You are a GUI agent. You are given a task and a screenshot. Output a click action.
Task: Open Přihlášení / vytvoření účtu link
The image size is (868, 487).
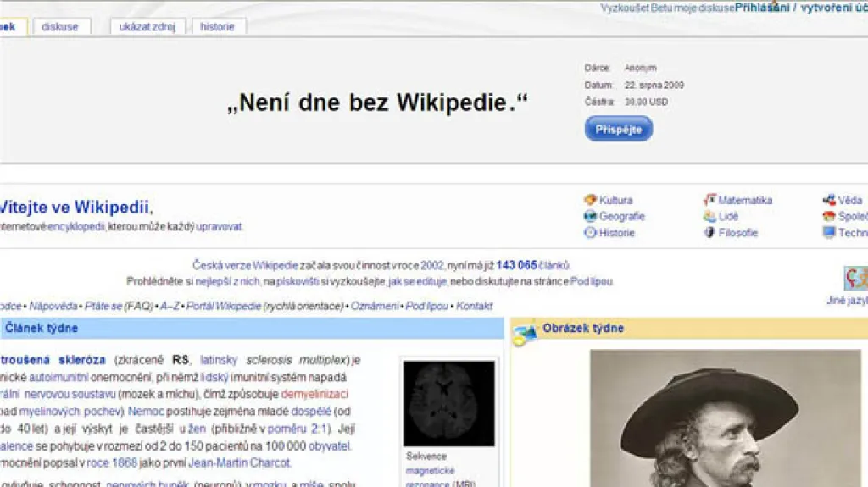(801, 8)
